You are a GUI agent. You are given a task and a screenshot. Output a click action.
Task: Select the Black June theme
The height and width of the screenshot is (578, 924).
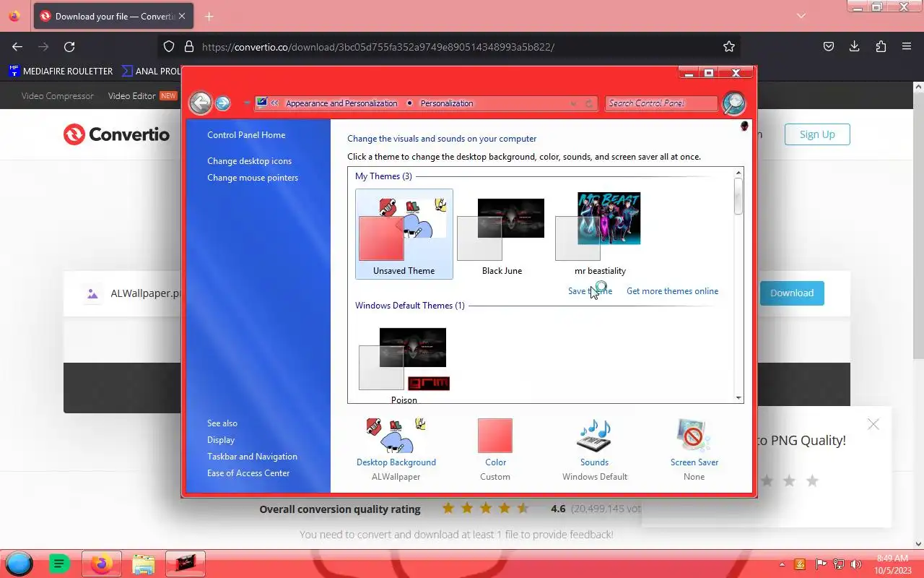point(502,233)
